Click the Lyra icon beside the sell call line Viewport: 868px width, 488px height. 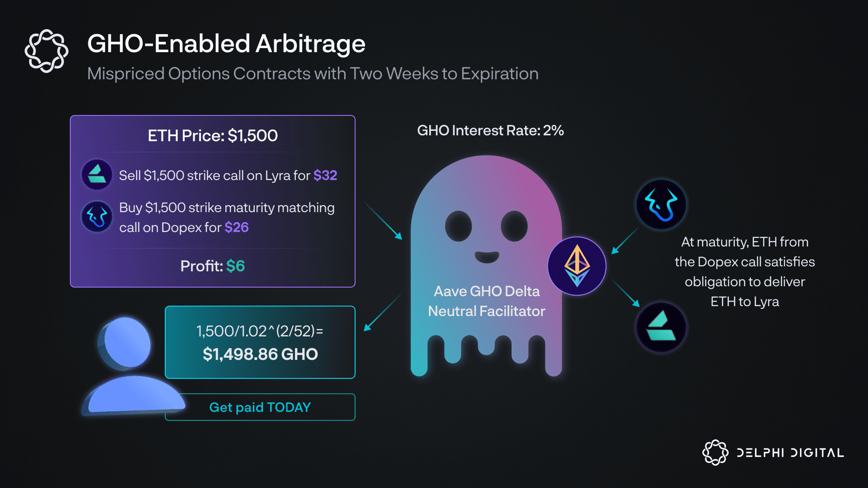click(x=97, y=174)
